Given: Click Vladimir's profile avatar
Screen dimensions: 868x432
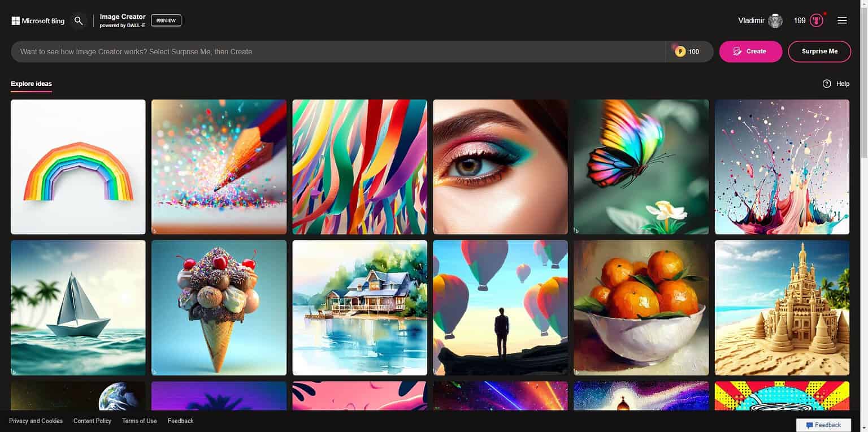Looking at the screenshot, I should coord(774,20).
